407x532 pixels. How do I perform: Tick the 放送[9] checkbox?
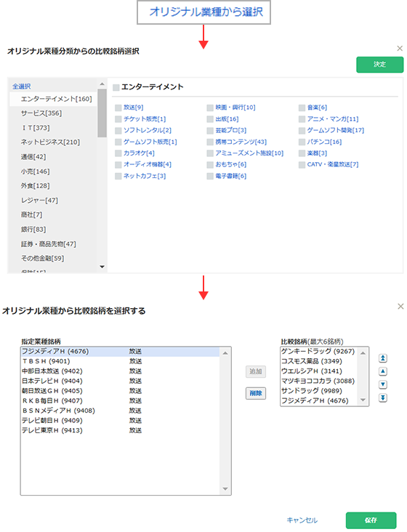118,108
